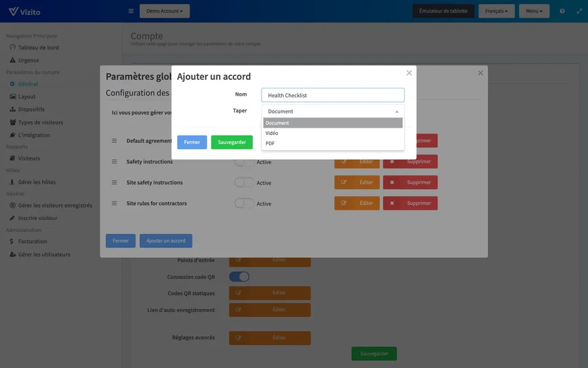Click the Ajouter un accord button
The height and width of the screenshot is (368, 588).
point(165,241)
